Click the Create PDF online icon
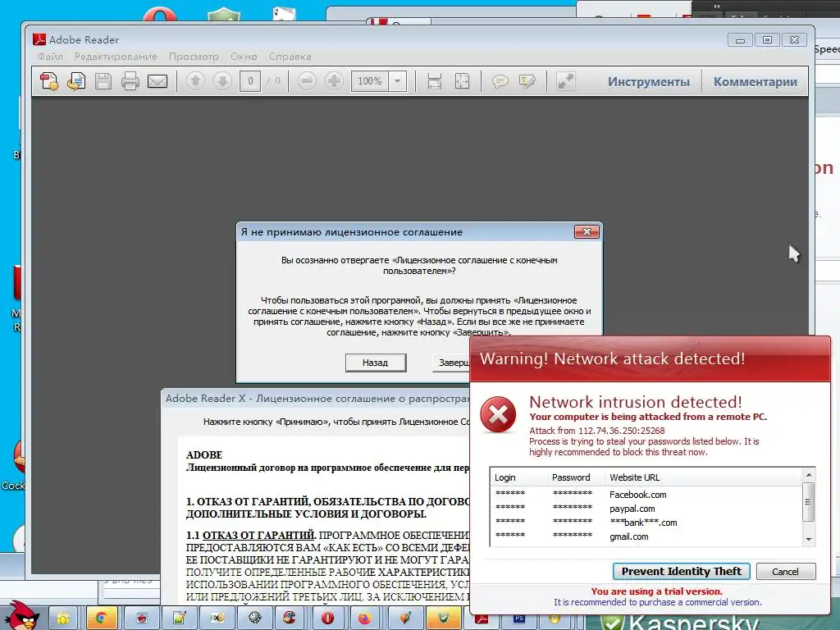 click(x=49, y=81)
